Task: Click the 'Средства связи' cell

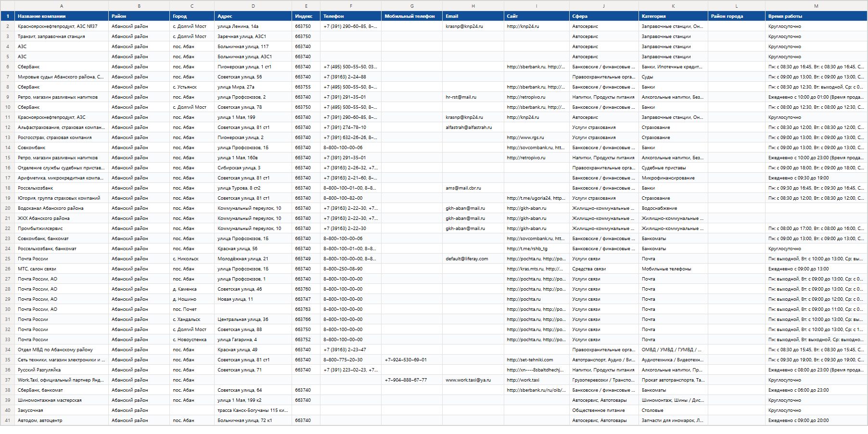Action: (604, 269)
